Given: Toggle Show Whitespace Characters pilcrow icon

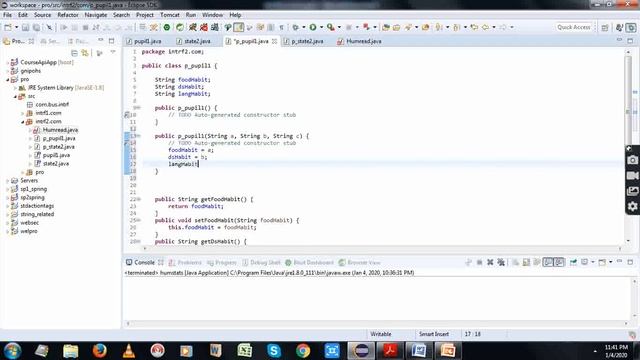Looking at the screenshot, I should click(282, 27).
